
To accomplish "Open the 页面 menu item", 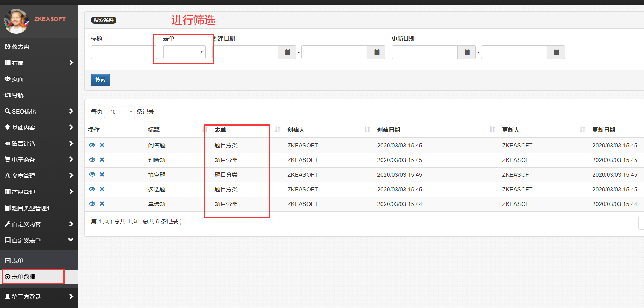I will coord(39,79).
